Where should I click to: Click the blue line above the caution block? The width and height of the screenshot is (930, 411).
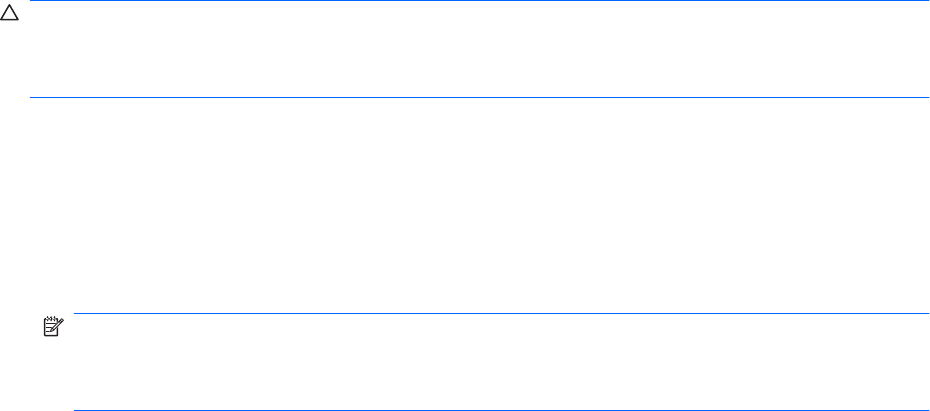(x=480, y=2)
